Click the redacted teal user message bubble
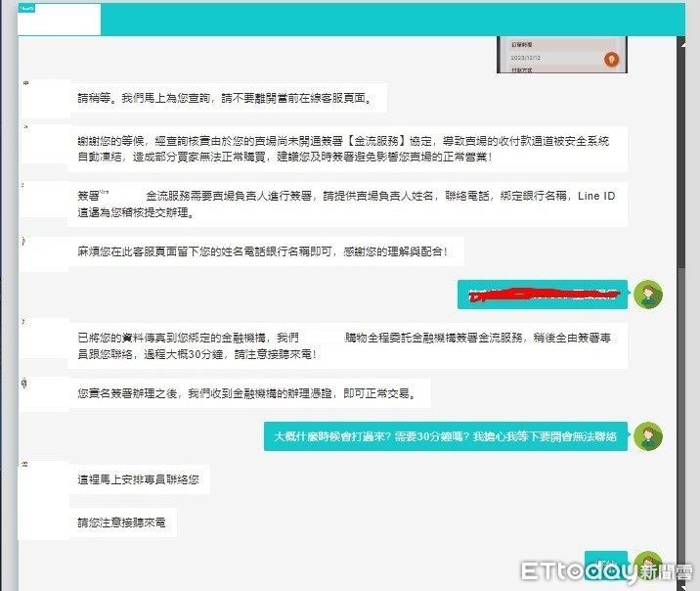Viewport: 700px width, 591px height. tap(543, 294)
